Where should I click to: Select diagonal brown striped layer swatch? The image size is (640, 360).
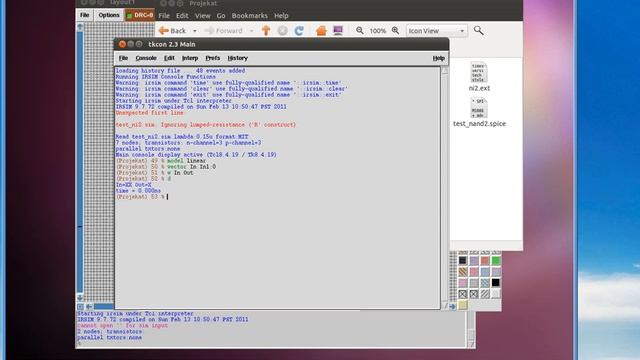(462, 271)
